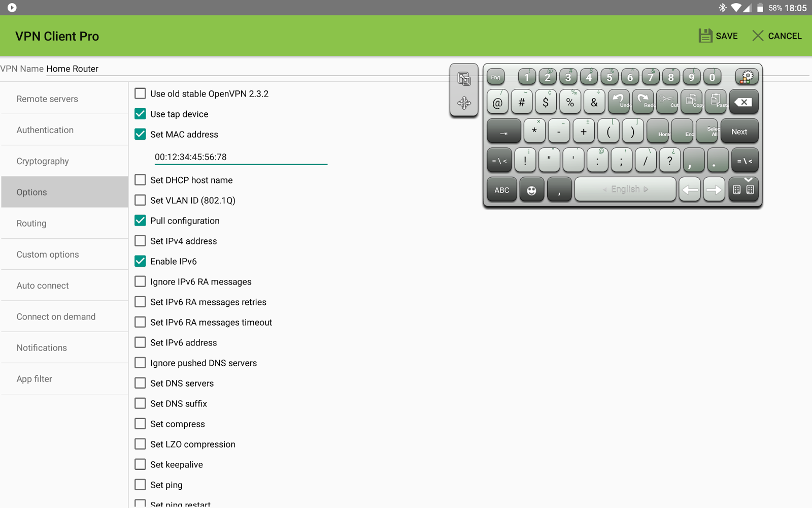Screen dimensions: 812x508
Task: Tap the English spacebar key
Action: (625, 189)
